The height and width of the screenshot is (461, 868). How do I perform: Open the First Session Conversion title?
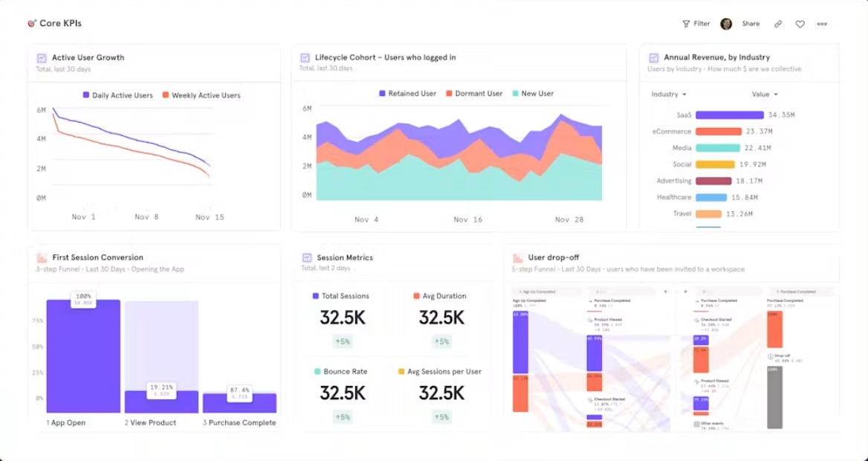coord(98,258)
